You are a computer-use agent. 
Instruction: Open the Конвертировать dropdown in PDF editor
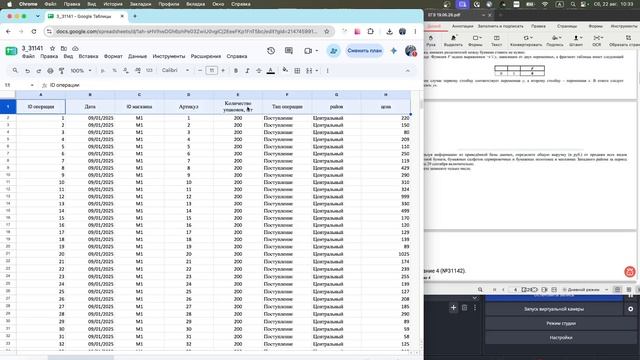[x=526, y=40]
